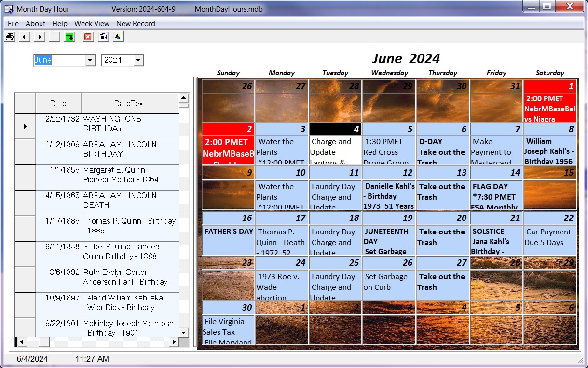
Task: Click the Date column header
Action: tap(58, 103)
